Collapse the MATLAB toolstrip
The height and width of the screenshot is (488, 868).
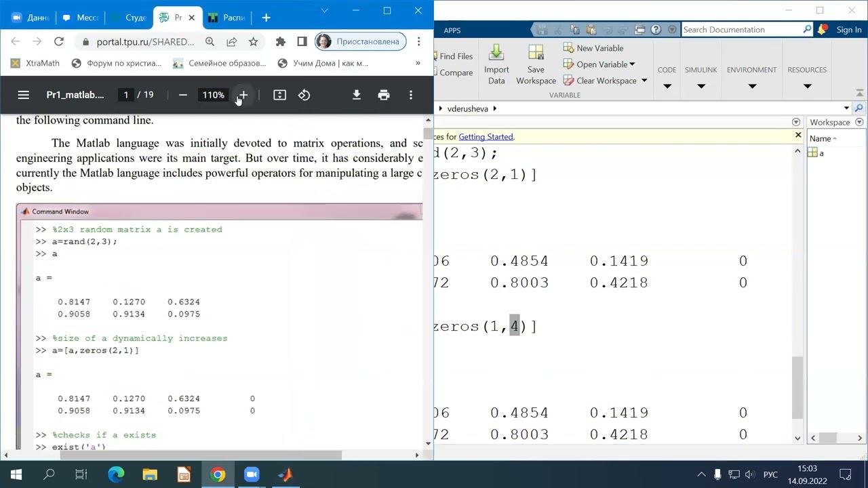[860, 92]
